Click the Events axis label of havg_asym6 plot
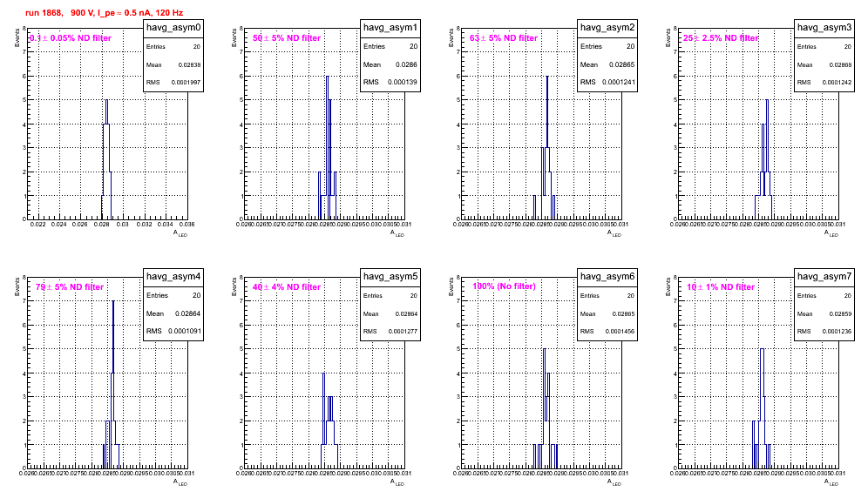868x498 pixels. pos(451,286)
